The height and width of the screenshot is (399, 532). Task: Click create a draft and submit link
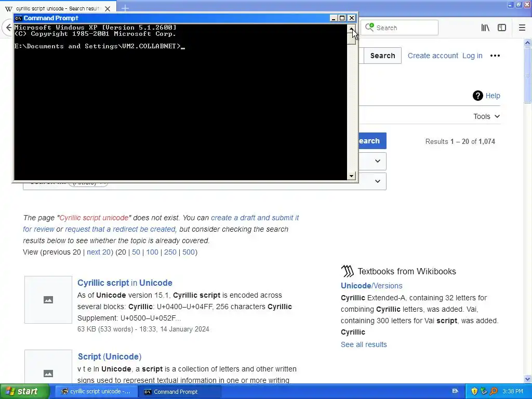point(255,218)
